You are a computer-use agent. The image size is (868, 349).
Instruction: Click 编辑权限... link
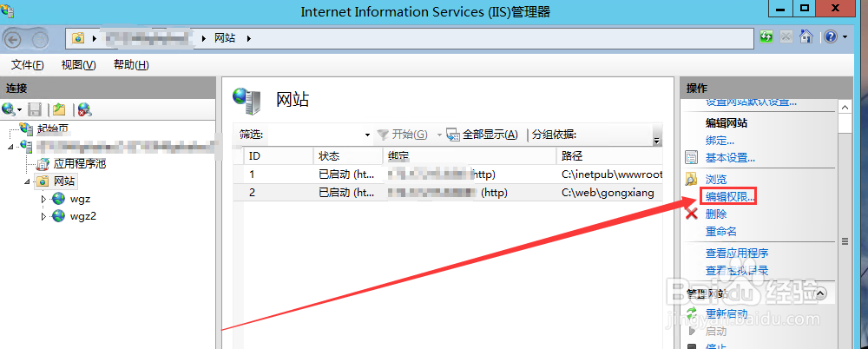(x=730, y=196)
